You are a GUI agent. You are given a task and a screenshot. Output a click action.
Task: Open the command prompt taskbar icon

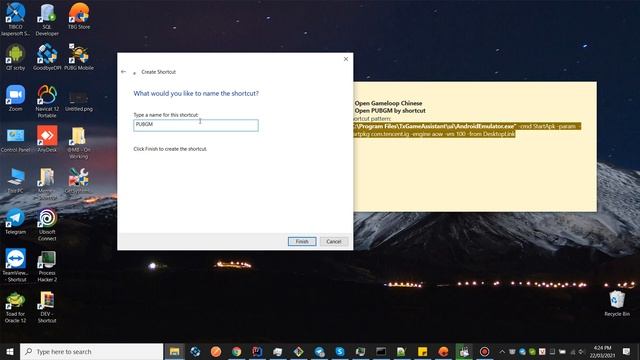pos(381,351)
